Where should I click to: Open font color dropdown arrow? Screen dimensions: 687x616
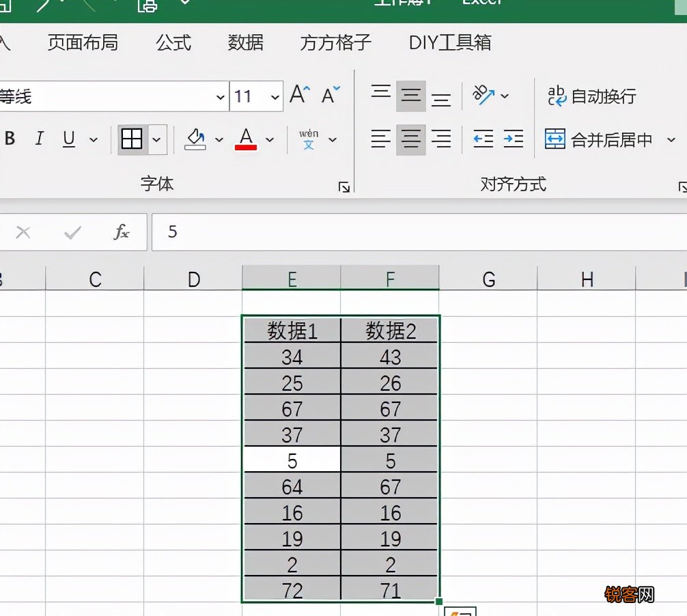point(270,140)
